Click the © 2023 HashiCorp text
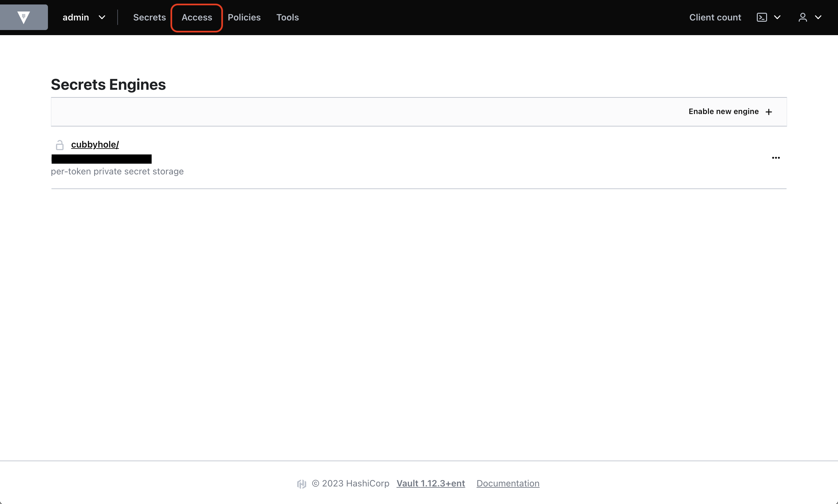This screenshot has width=838, height=504. [350, 483]
